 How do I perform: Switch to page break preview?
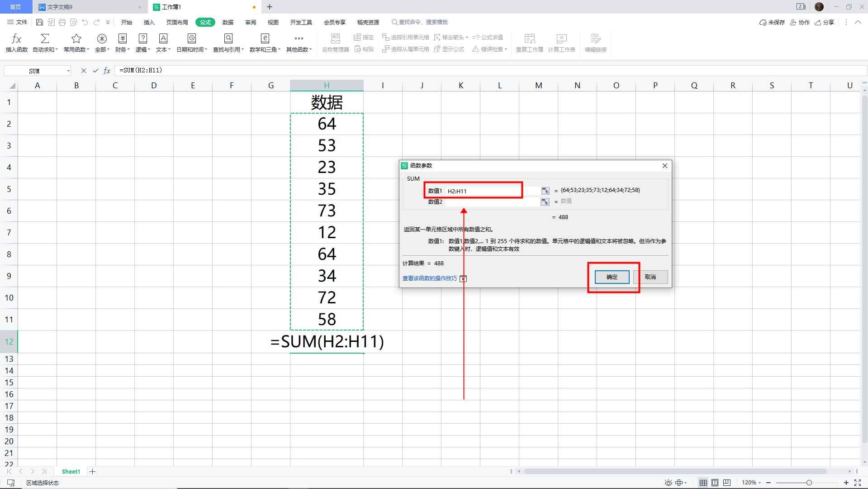point(727,483)
